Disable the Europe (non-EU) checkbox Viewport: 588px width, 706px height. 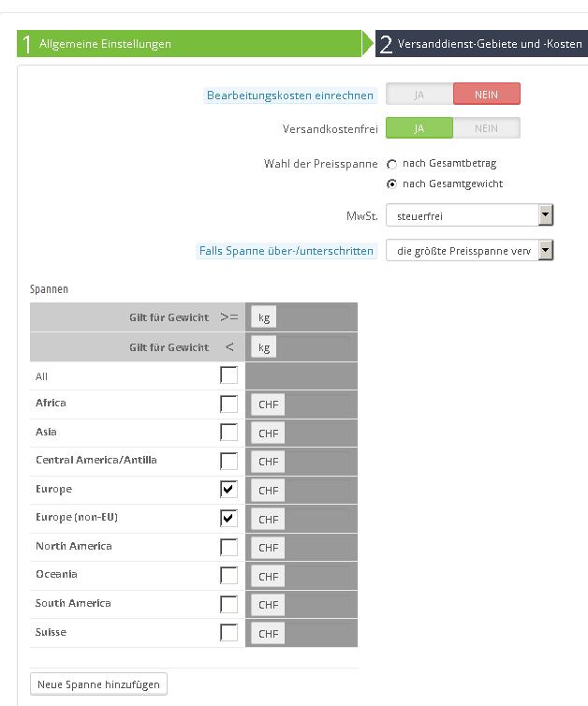(228, 518)
